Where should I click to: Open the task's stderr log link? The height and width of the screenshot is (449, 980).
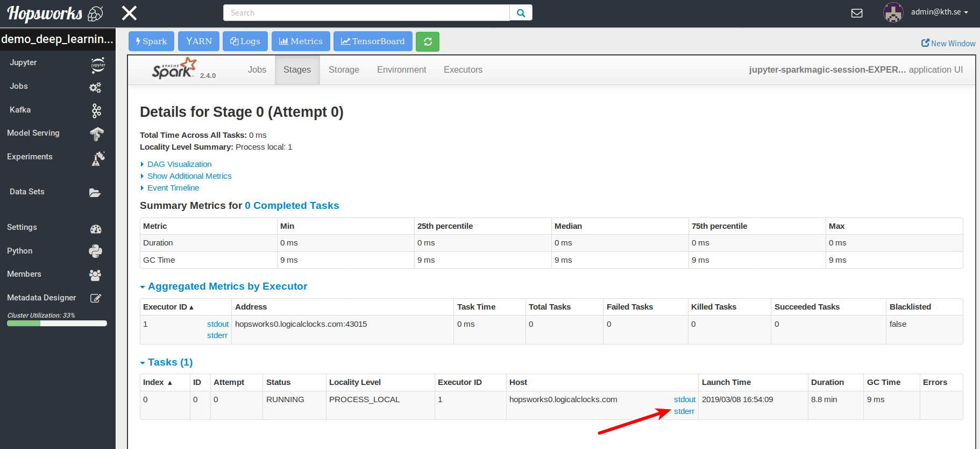(x=684, y=411)
